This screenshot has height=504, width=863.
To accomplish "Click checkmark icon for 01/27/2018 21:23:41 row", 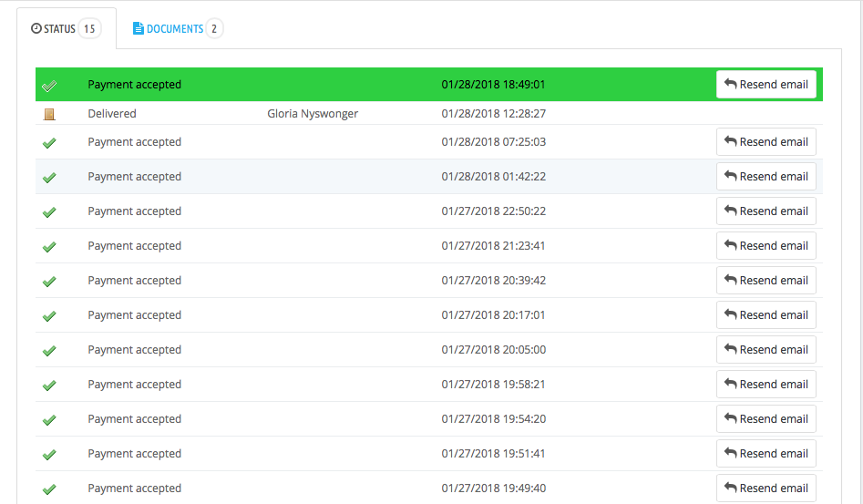I will [x=49, y=247].
